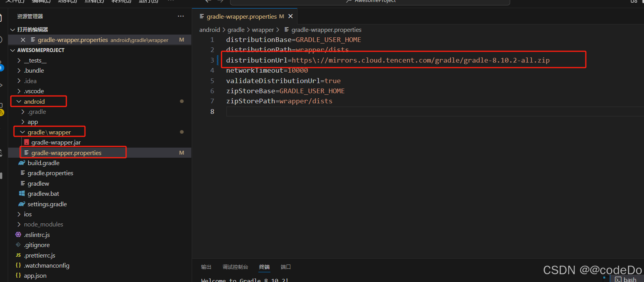Expand the __tests__ folder
Image resolution: width=644 pixels, height=282 pixels.
tap(19, 61)
